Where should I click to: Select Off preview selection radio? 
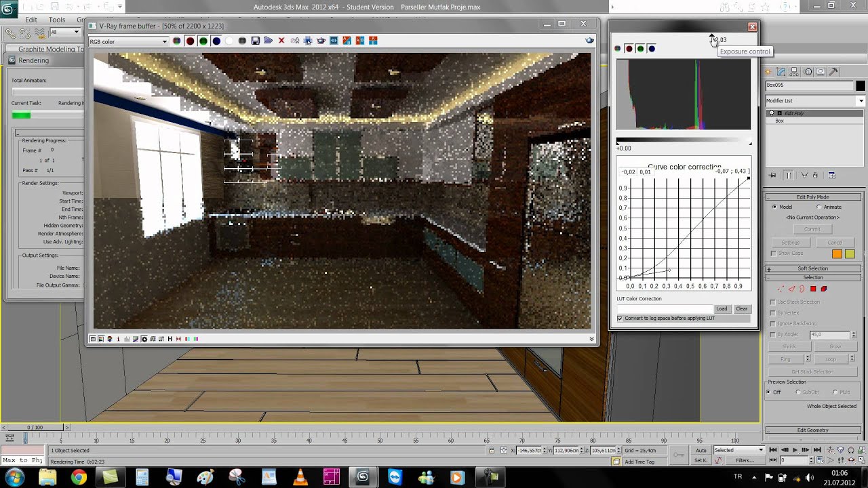click(770, 392)
